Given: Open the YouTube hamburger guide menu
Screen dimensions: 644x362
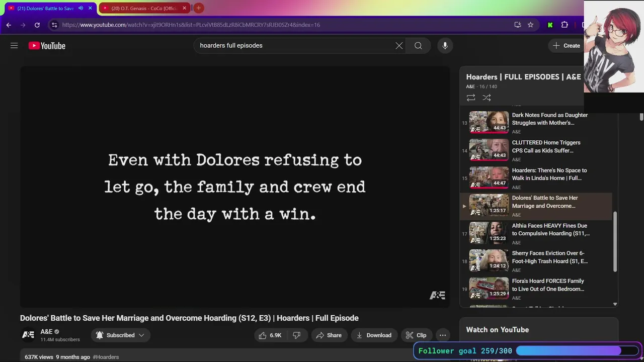Looking at the screenshot, I should [x=14, y=46].
